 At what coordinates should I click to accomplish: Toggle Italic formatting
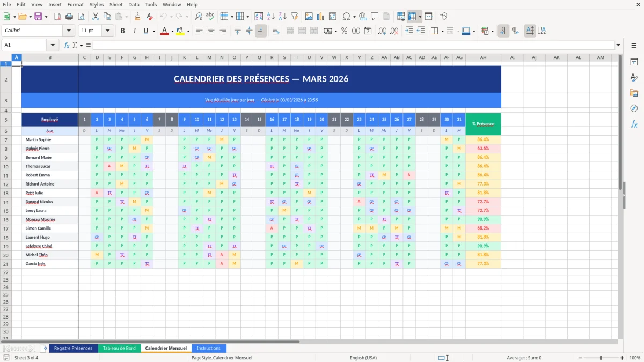(134, 31)
